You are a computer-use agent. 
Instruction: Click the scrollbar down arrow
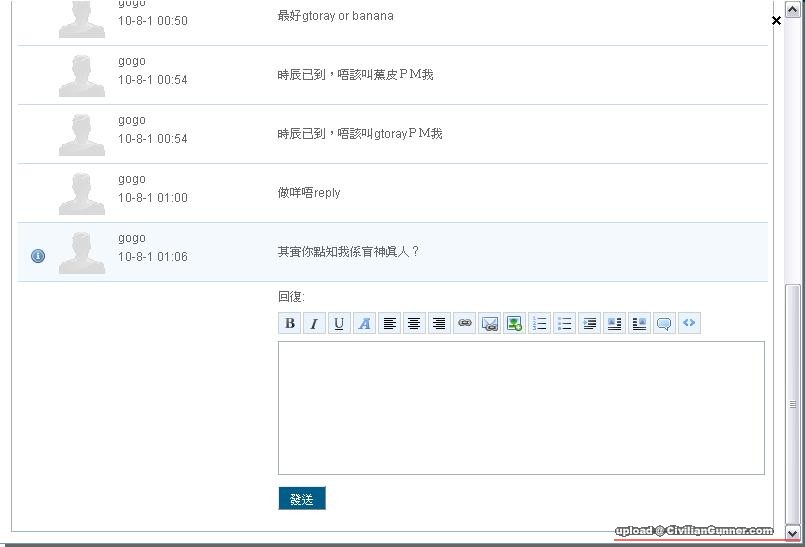(x=793, y=534)
